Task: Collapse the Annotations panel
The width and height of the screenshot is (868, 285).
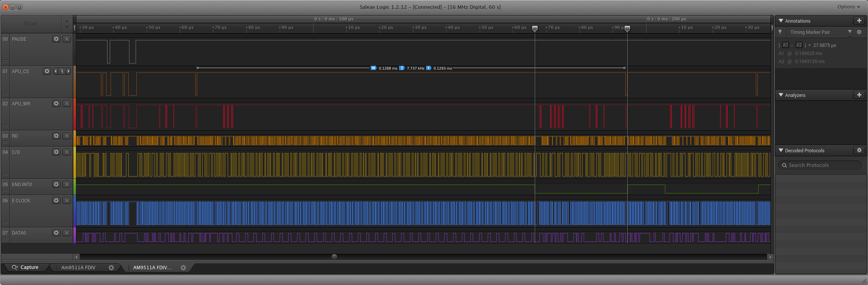Action: (781, 21)
